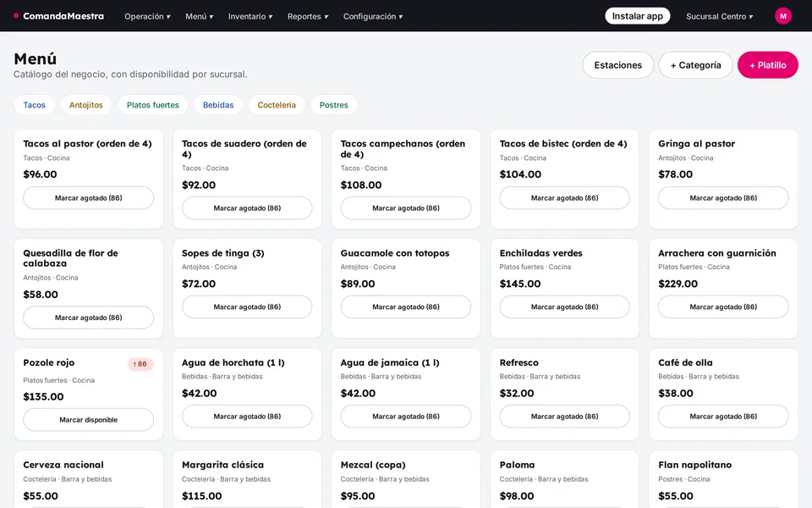Screen dimensions: 812x508
Task: Open the user avatar M menu
Action: [782, 16]
